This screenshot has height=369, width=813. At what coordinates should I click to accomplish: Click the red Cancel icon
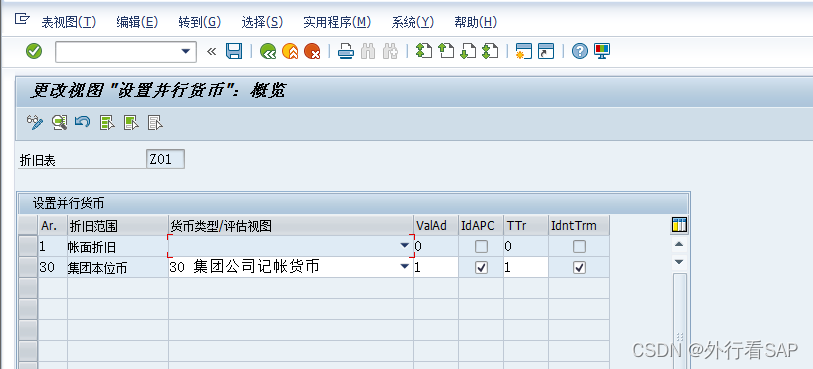[312, 51]
